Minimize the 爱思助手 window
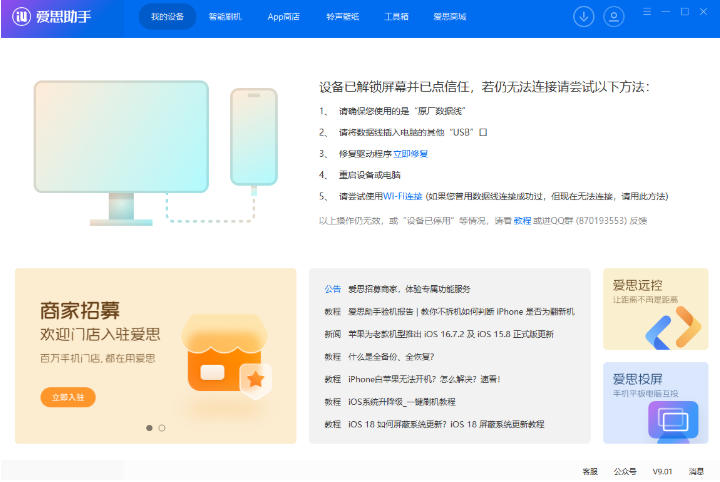The height and width of the screenshot is (482, 720). (x=666, y=12)
